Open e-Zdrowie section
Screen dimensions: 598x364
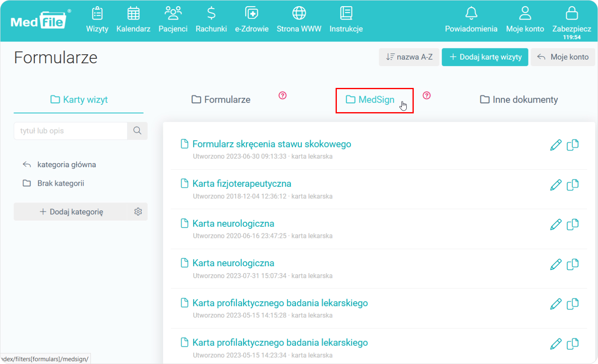(252, 20)
